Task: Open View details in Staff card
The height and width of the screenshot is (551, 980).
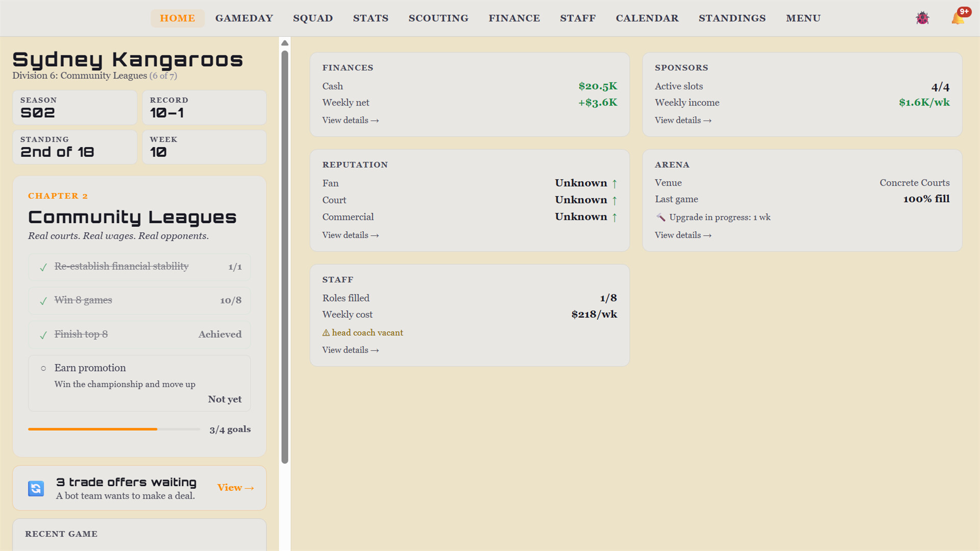Action: click(x=350, y=350)
